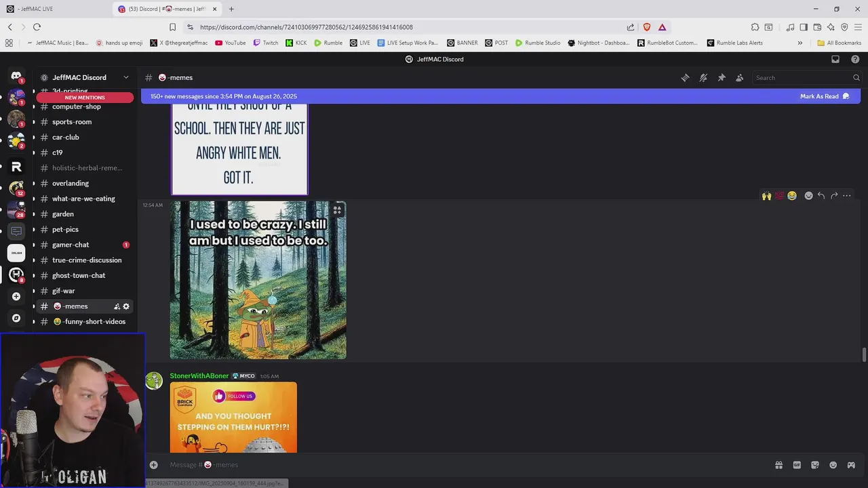The image size is (868, 488).
Task: Open All Bookmarks folder
Action: coord(840,43)
